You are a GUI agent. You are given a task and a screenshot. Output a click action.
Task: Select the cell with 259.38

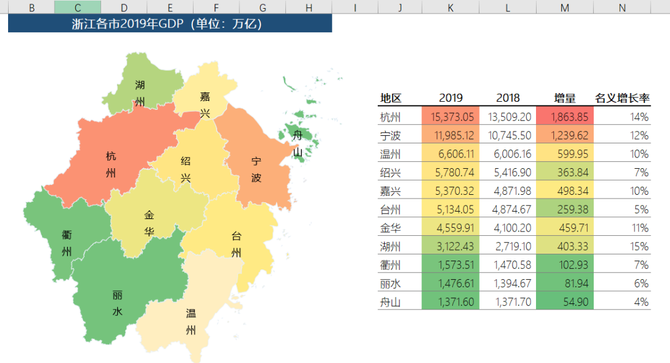click(565, 209)
